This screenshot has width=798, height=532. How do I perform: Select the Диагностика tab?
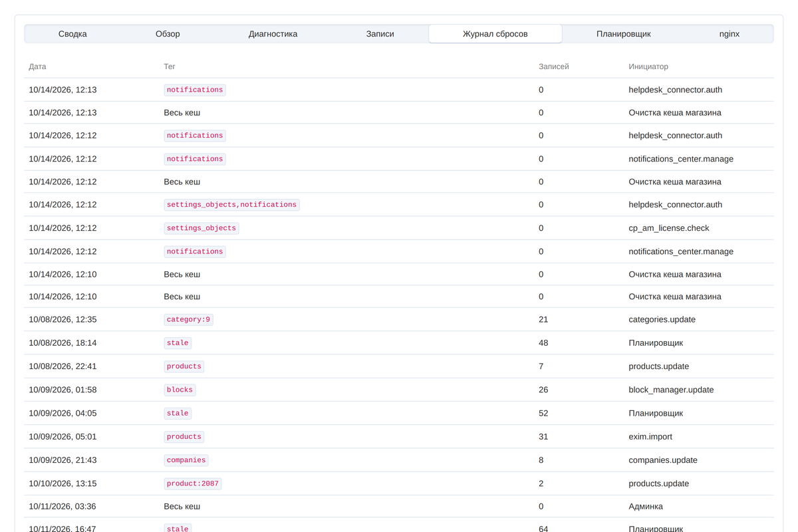pyautogui.click(x=273, y=34)
